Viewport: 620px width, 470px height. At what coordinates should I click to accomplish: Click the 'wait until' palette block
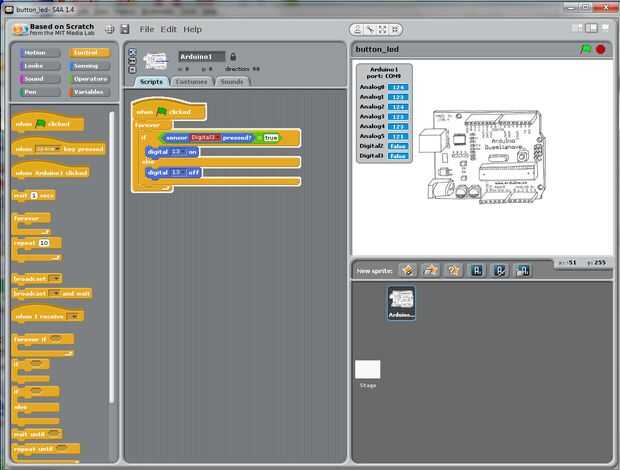tap(37, 434)
